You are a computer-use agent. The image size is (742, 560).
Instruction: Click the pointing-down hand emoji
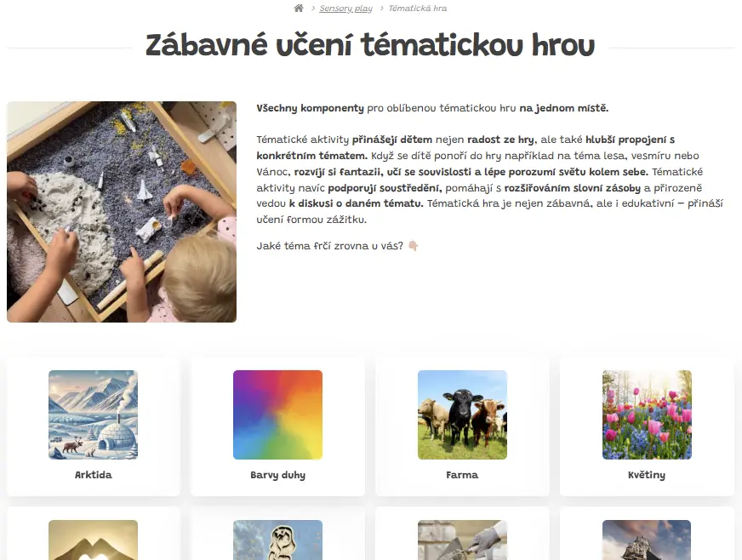413,246
